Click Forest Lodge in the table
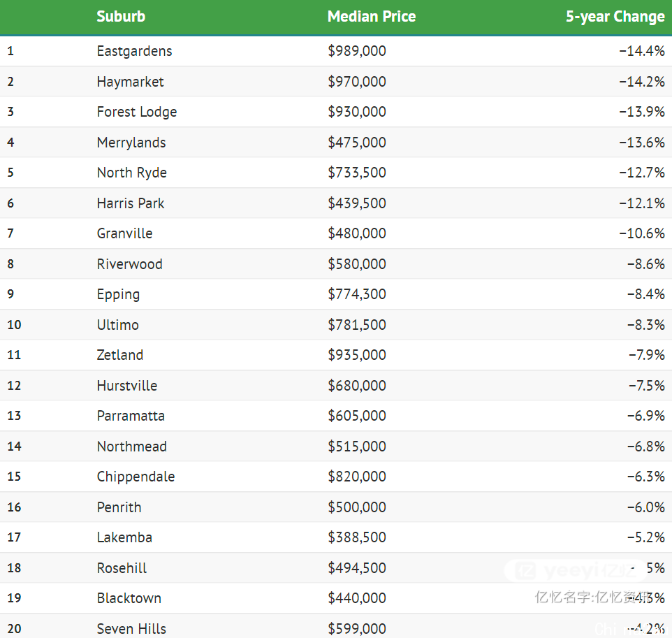 pyautogui.click(x=137, y=112)
